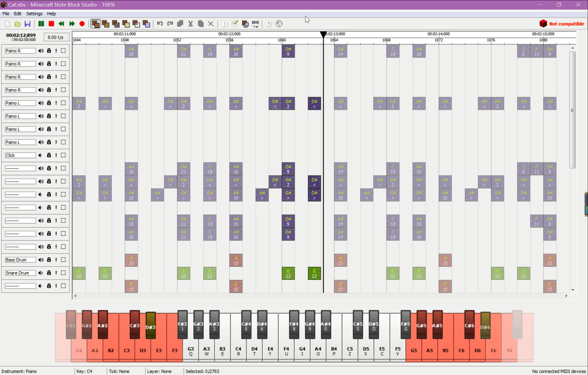Viewport: 588px width, 375px height.
Task: Click the Snare Drum layer name field
Action: point(20,273)
